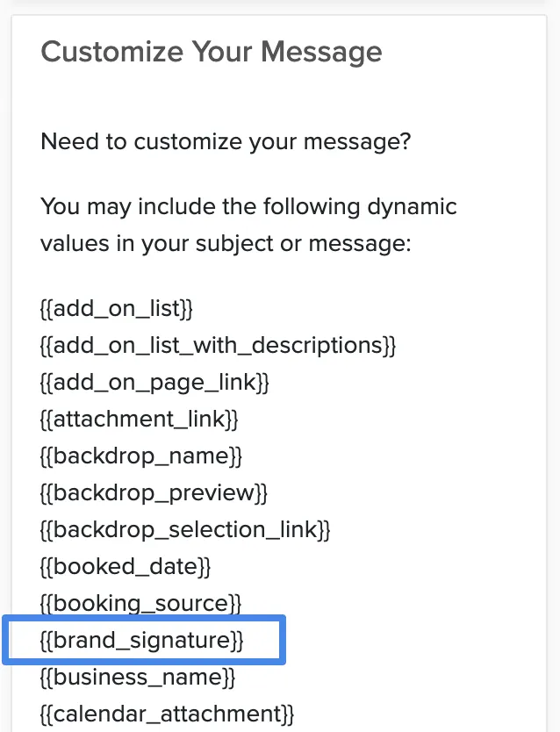Screen dimensions: 560x732
Task: Click the word dynamic in the instructions
Action: point(412,207)
